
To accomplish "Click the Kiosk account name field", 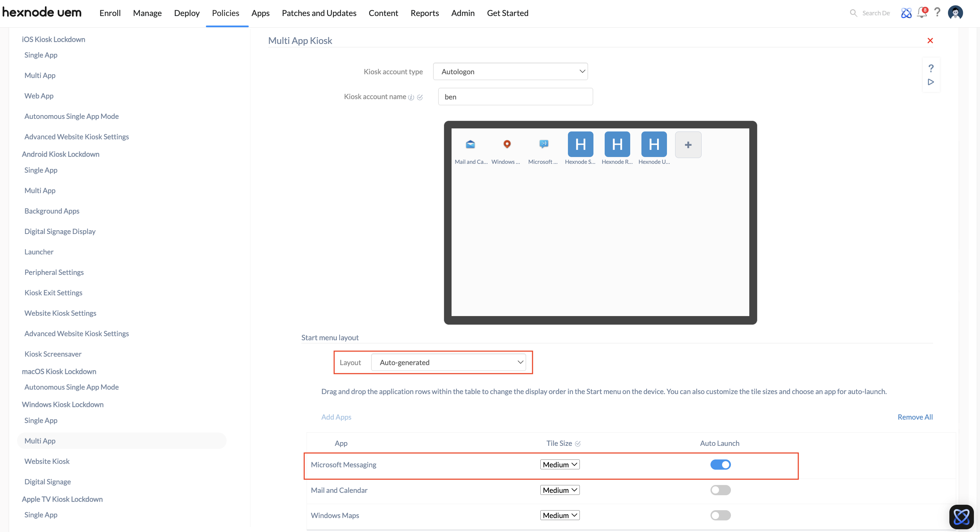I will (x=515, y=97).
